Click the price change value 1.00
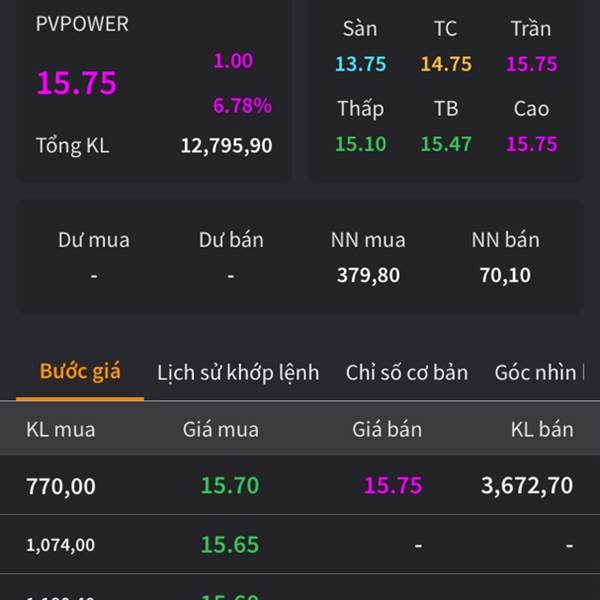600x600 pixels. (x=233, y=61)
